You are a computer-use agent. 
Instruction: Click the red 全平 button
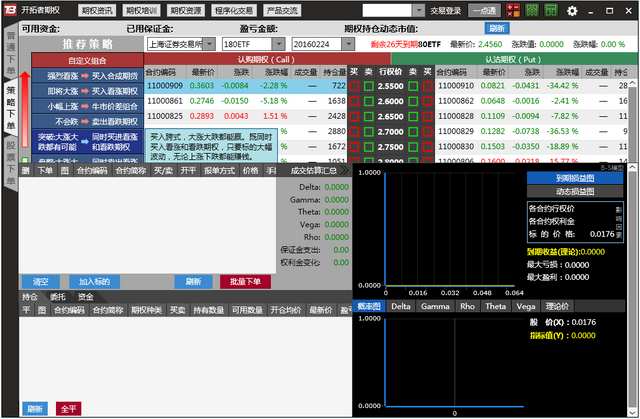(69, 408)
